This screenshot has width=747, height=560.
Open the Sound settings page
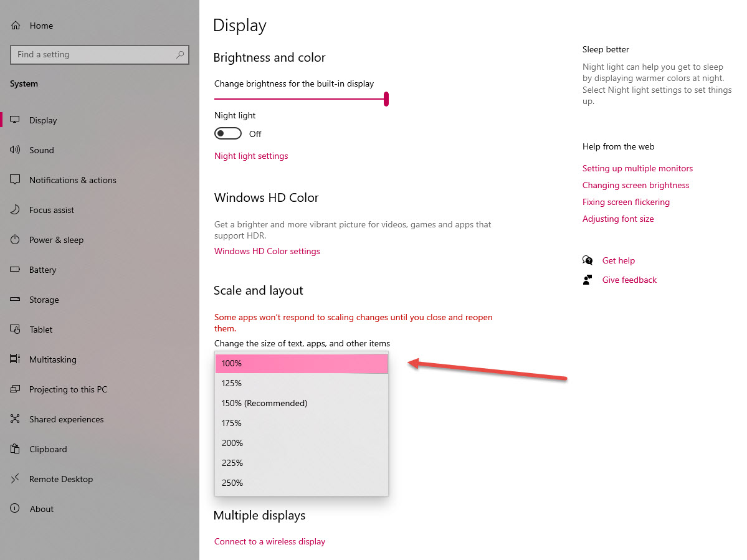tap(100, 150)
